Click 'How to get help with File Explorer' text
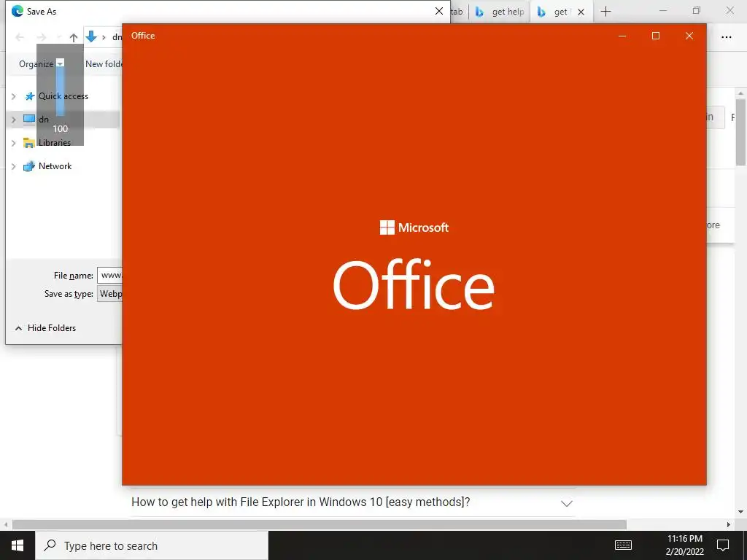 [x=301, y=502]
